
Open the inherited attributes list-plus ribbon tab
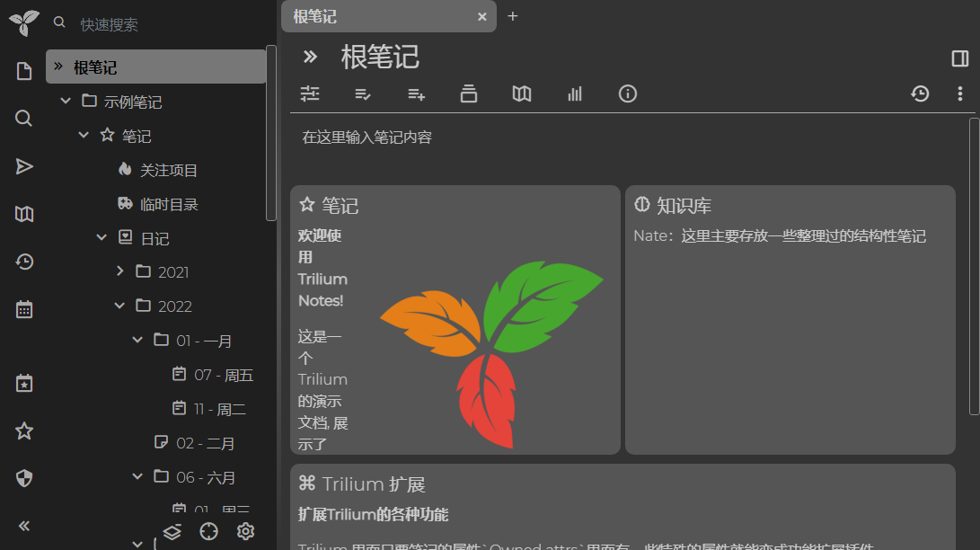click(416, 93)
